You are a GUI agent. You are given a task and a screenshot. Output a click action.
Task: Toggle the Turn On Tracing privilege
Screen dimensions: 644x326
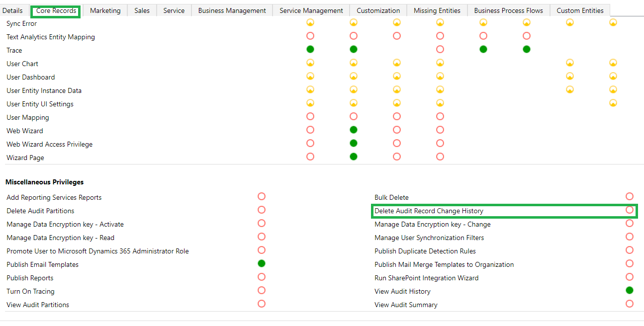[x=262, y=290]
